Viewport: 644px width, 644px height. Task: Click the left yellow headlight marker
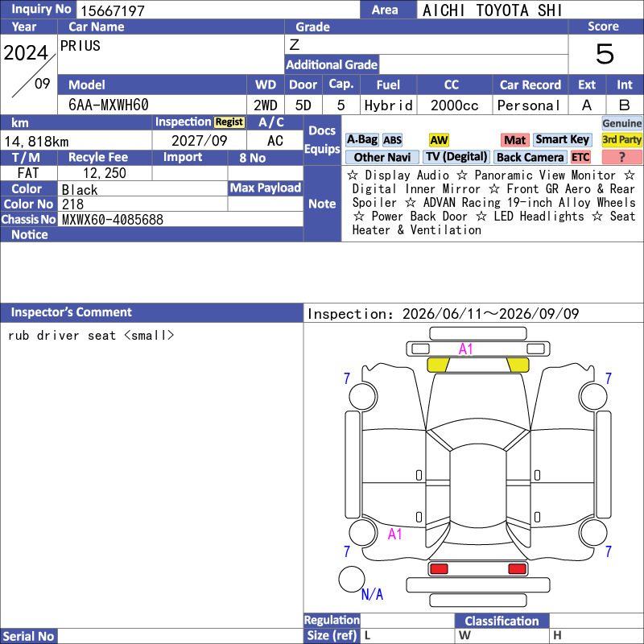pos(438,365)
